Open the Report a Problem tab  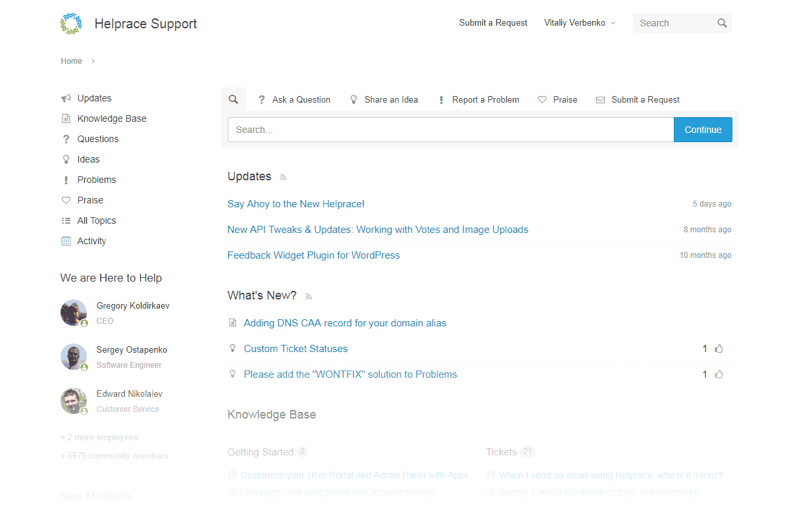point(478,100)
